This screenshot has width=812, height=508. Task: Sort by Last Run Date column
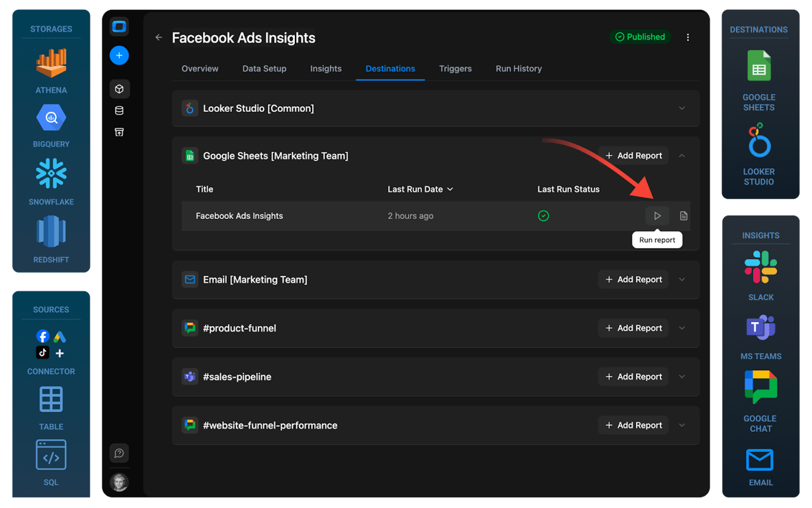[421, 189]
